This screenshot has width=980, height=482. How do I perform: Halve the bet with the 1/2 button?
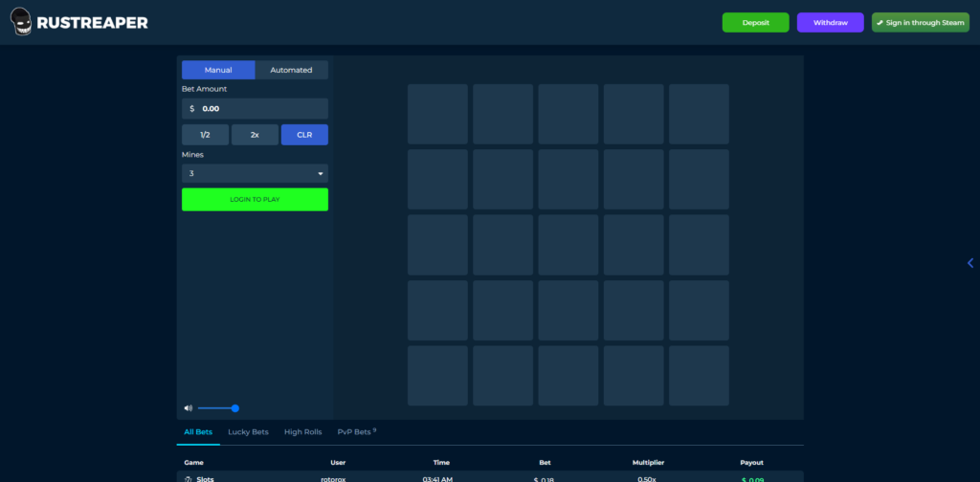(205, 135)
